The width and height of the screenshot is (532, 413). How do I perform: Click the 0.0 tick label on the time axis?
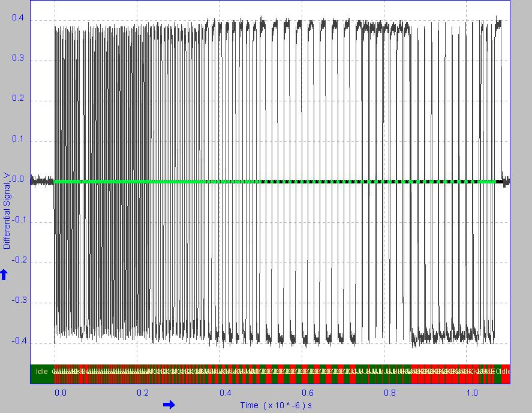60,393
